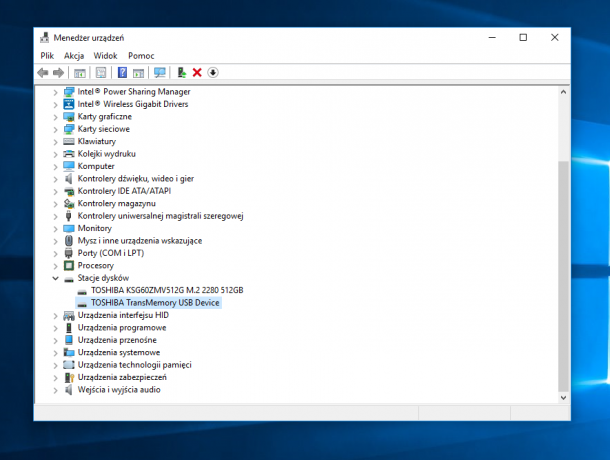Click the Intel Wireless Gigabit Drivers icon

pos(69,104)
